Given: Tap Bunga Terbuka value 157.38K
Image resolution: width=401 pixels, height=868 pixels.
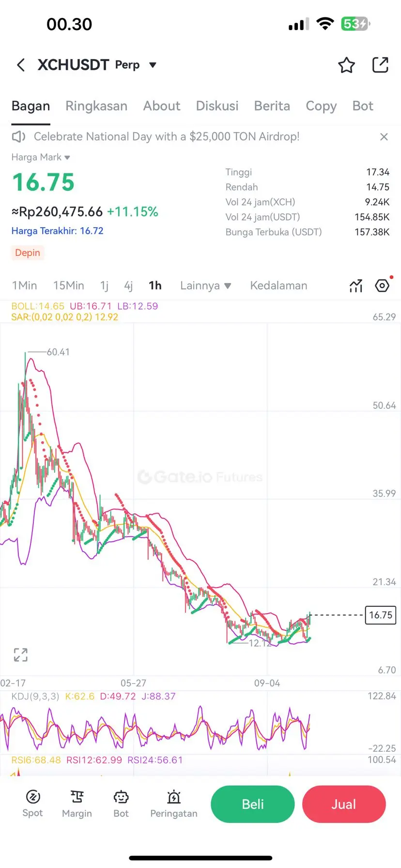Looking at the screenshot, I should coord(372,232).
